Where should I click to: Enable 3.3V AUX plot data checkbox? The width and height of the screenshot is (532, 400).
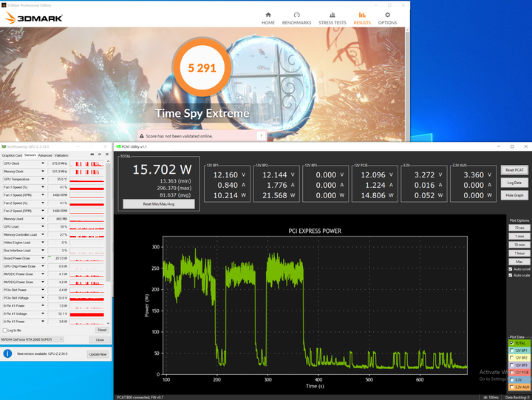tap(511, 387)
